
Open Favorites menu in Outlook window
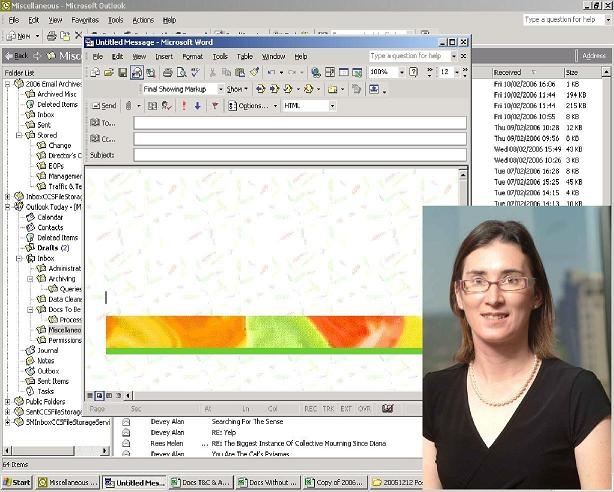[85, 20]
